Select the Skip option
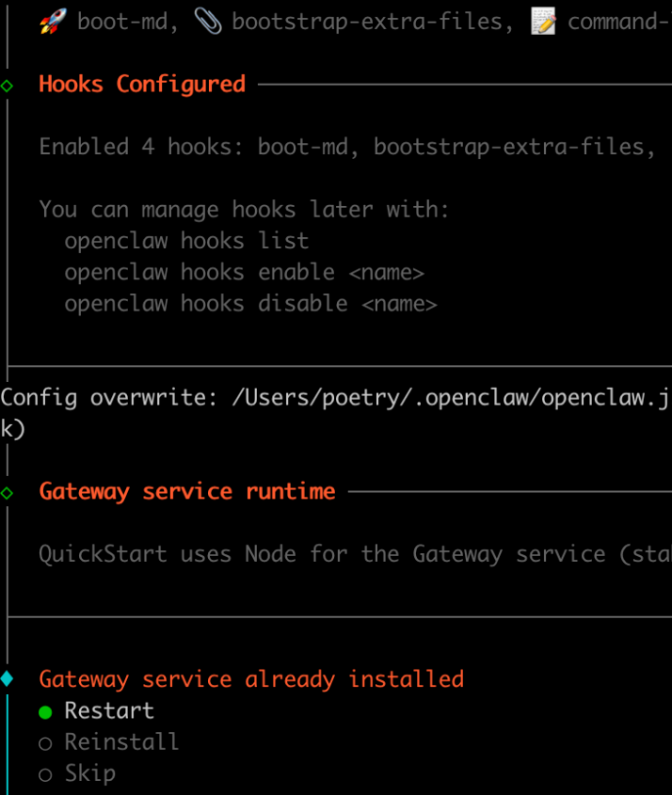Screen dimensions: 672x795 (77, 773)
